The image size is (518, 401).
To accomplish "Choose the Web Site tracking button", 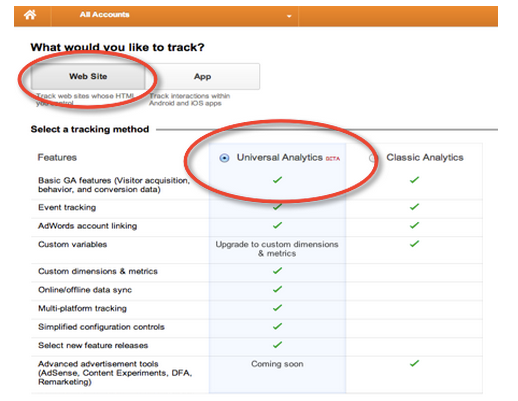I will [88, 76].
